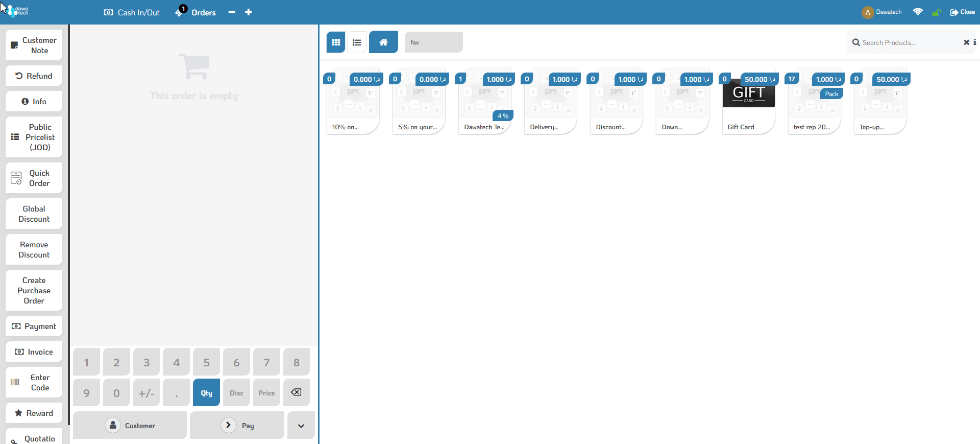This screenshot has height=444, width=980.
Task: Start a Refund
Action: point(34,76)
